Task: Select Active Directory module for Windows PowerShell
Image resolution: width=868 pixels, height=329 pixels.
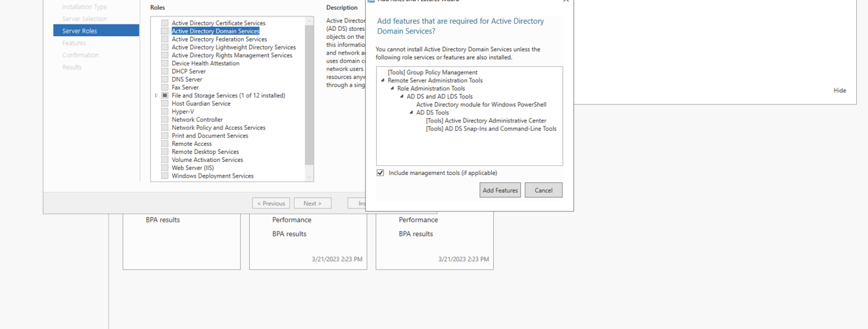Action: [x=481, y=105]
